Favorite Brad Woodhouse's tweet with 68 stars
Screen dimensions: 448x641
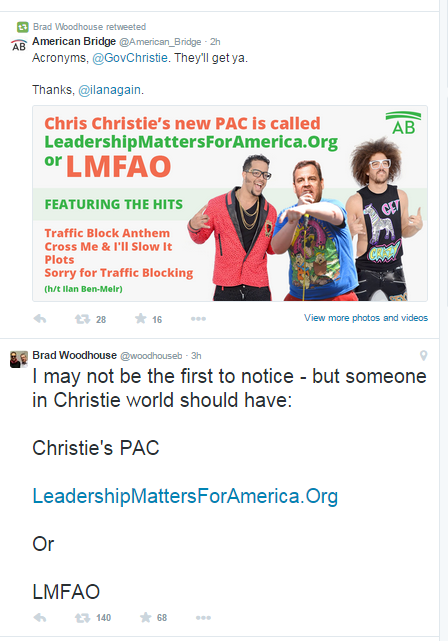point(146,617)
